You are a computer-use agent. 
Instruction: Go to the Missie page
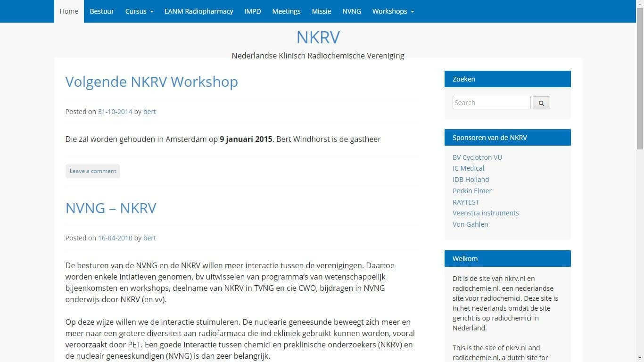(321, 11)
